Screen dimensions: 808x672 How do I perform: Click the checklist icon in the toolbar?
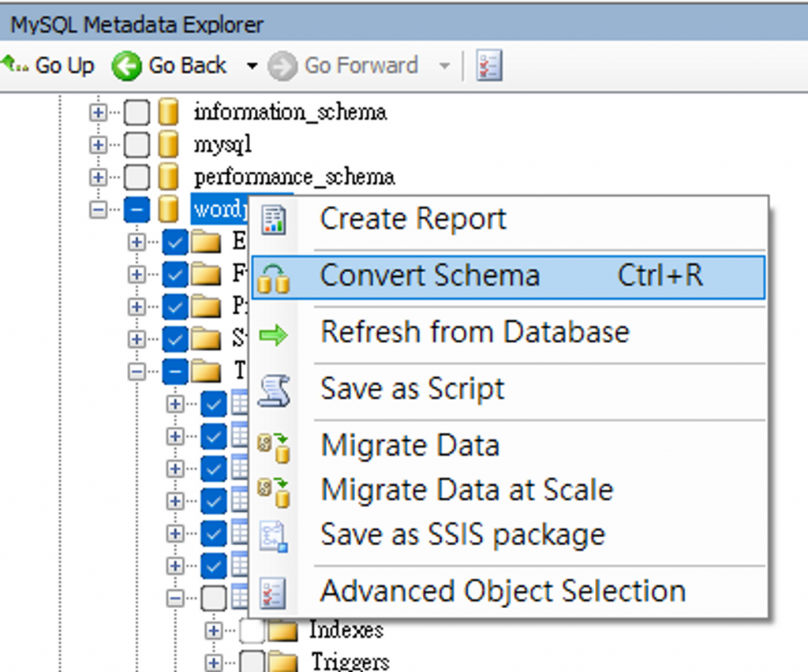tap(489, 66)
